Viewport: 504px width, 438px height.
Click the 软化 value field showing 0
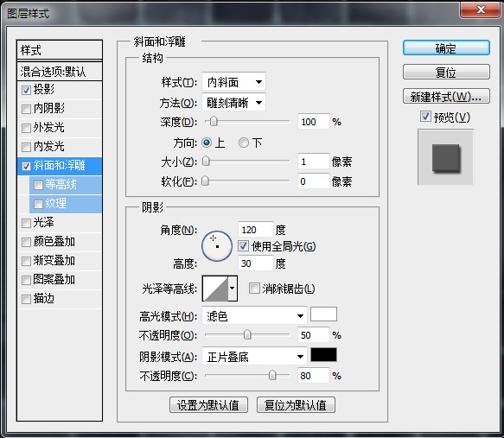pyautogui.click(x=314, y=181)
